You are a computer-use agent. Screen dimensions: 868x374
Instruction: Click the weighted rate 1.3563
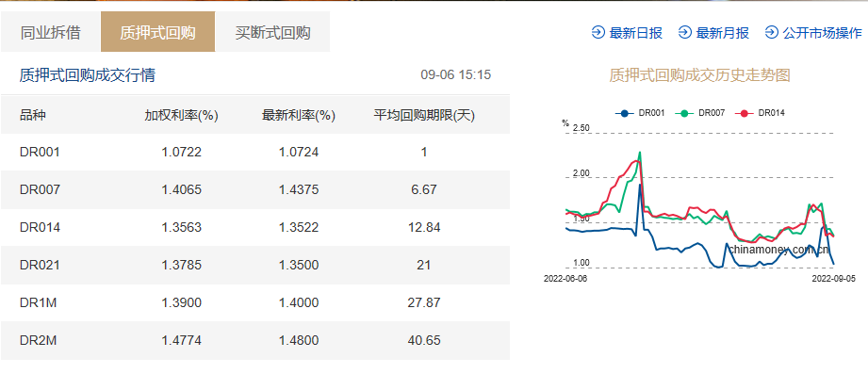[x=182, y=227]
